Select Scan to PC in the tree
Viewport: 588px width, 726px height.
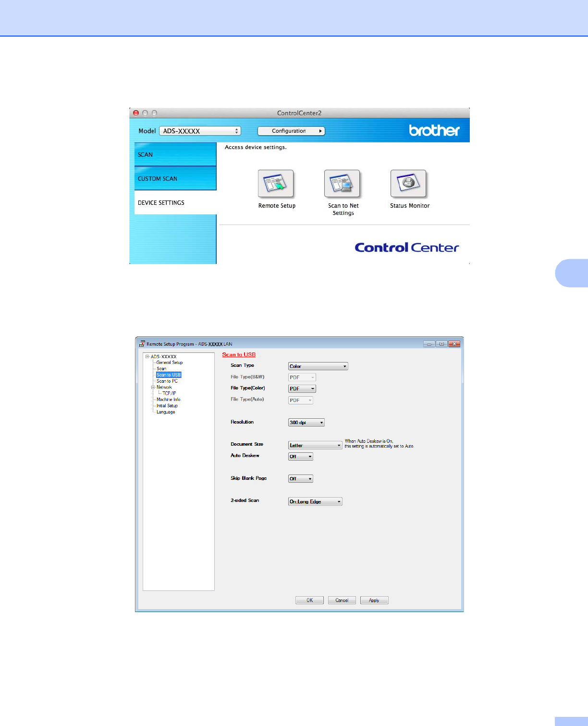(167, 381)
